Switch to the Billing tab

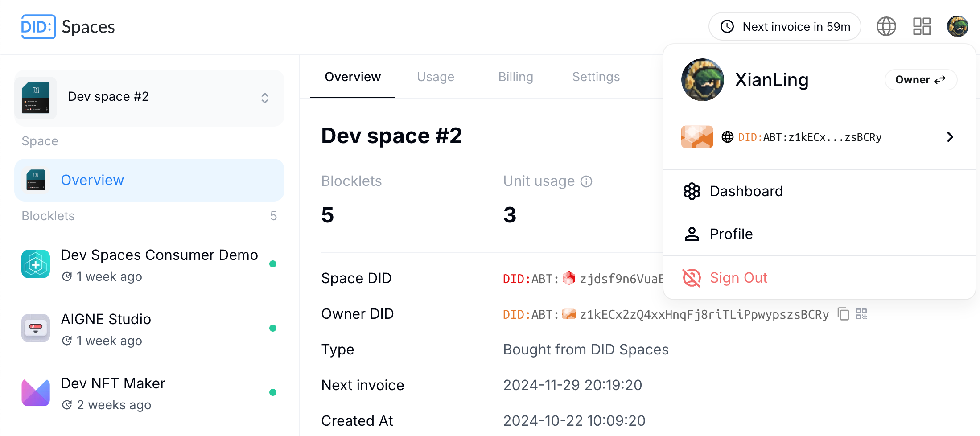coord(515,77)
